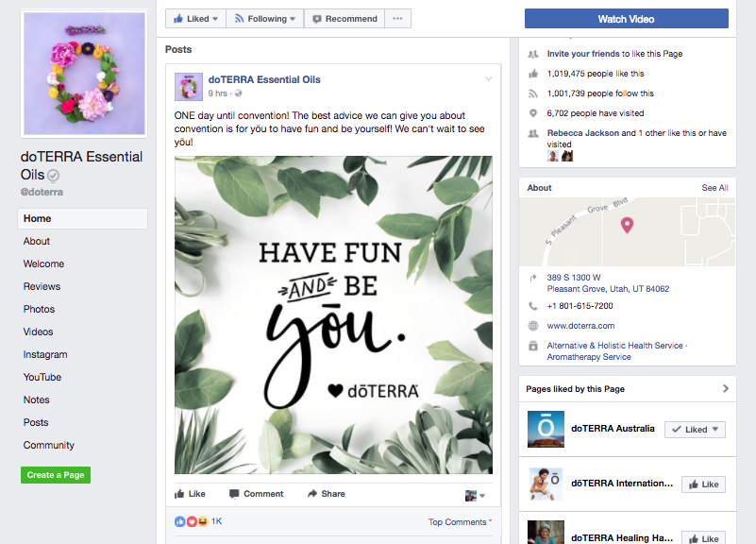Select the Home tab in sidebar
This screenshot has width=756, height=544.
(82, 218)
